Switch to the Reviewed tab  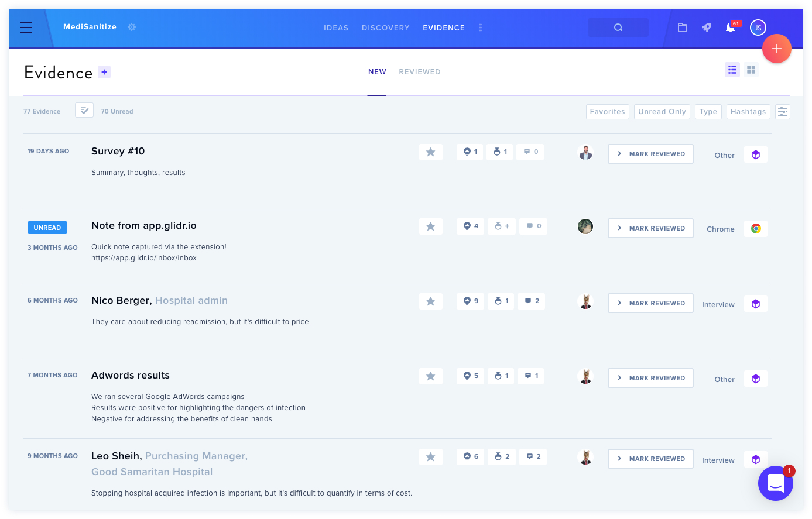click(x=420, y=72)
